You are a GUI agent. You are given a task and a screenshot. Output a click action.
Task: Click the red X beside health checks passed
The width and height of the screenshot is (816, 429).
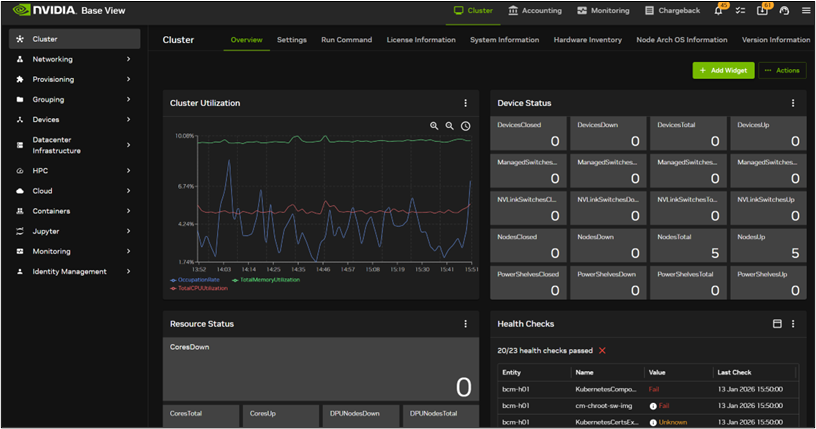click(602, 350)
